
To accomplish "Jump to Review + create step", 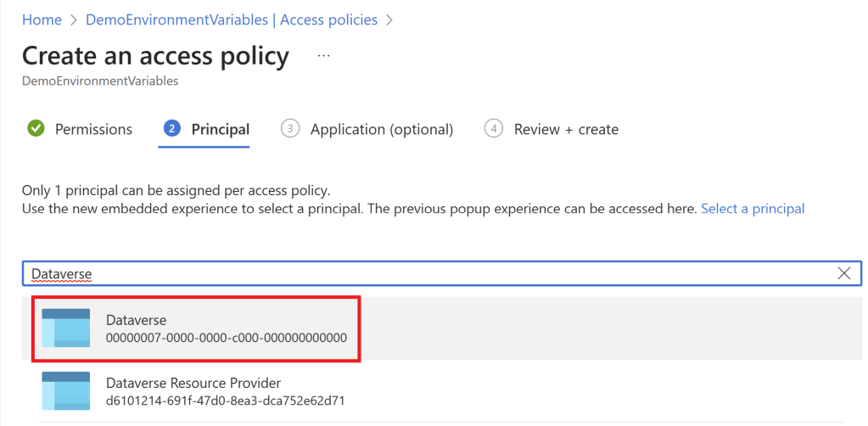I will pos(566,129).
